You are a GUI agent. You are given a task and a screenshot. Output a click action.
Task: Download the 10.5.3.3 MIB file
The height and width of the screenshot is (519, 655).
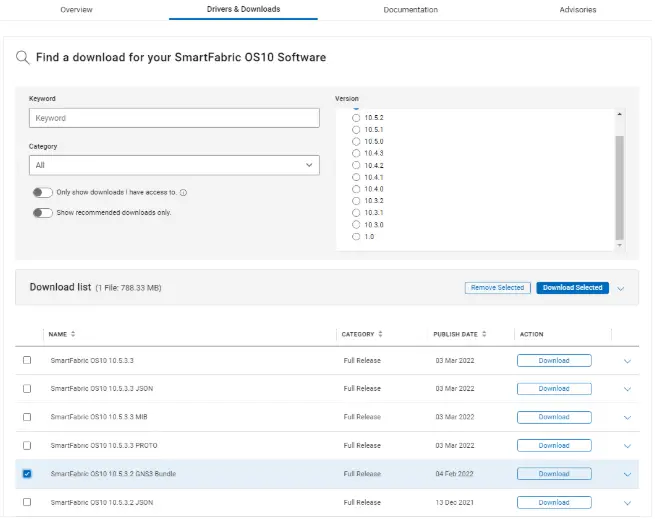[x=554, y=417]
